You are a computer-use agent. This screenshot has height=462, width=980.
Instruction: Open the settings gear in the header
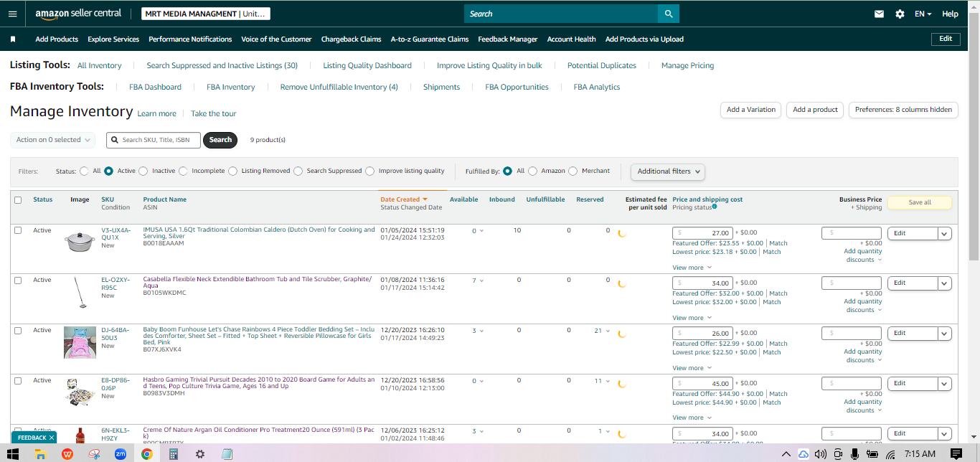tap(900, 14)
